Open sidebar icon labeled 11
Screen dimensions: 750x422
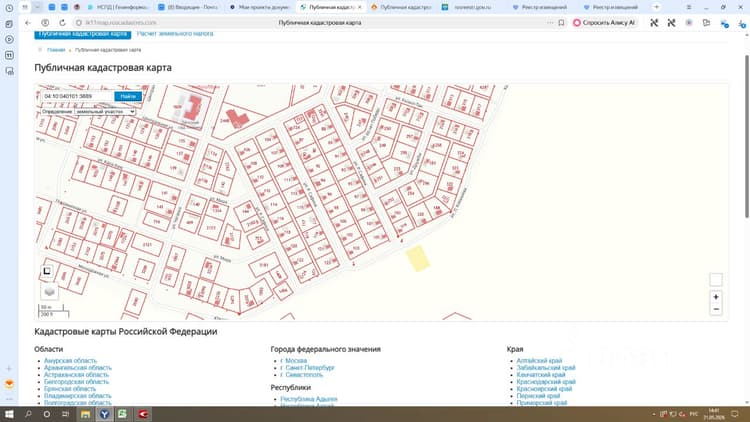9,56
